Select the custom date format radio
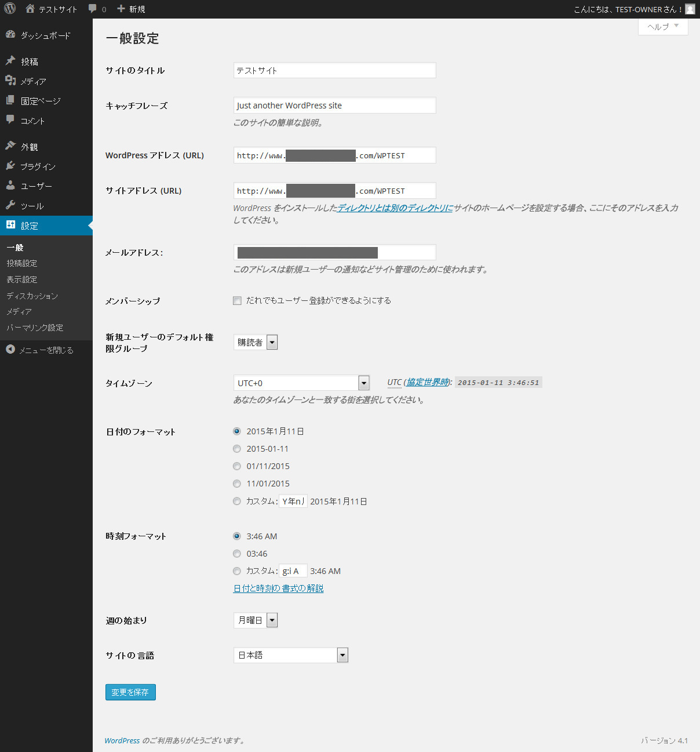This screenshot has width=700, height=752. (236, 502)
